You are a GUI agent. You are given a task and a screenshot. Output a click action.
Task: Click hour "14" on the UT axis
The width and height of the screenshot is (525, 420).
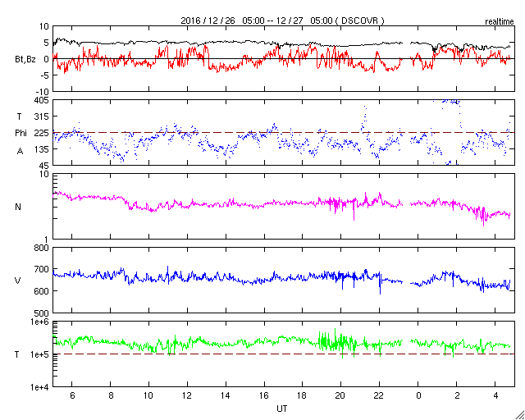(226, 396)
